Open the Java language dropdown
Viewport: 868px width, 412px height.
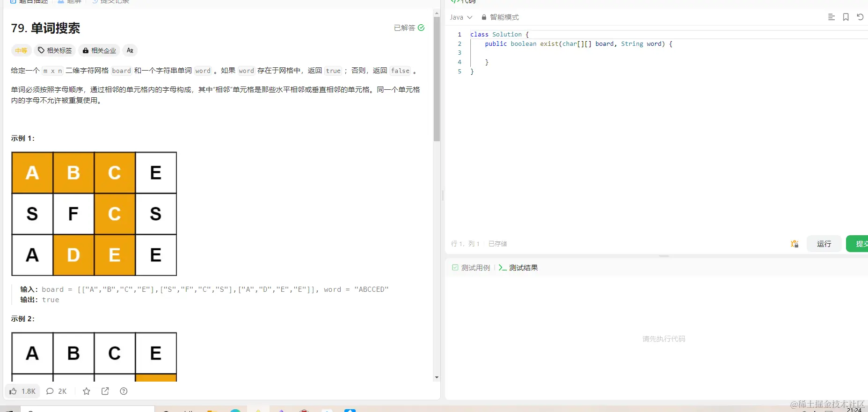[x=461, y=17]
